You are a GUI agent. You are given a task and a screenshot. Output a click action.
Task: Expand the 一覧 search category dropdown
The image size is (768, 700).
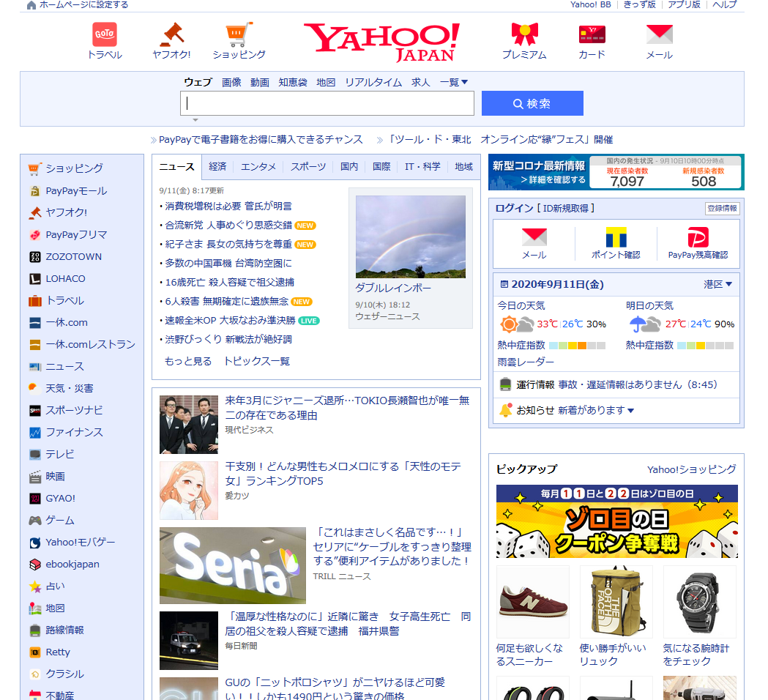point(452,82)
